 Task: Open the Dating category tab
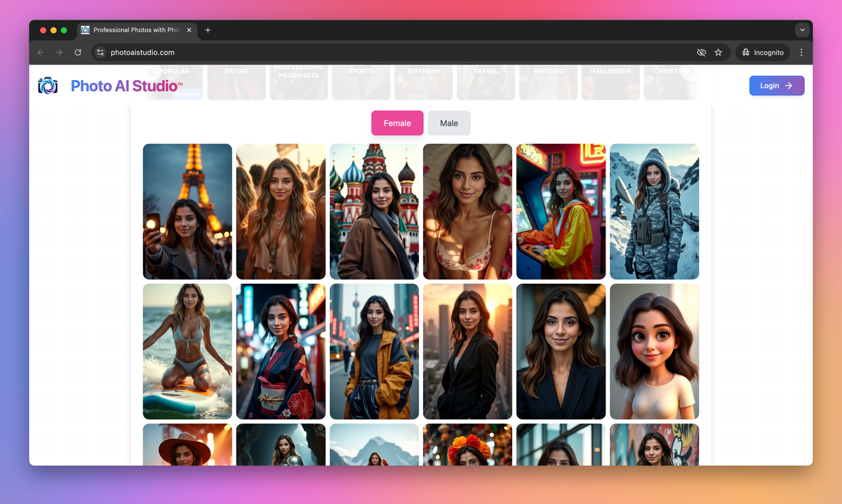236,82
